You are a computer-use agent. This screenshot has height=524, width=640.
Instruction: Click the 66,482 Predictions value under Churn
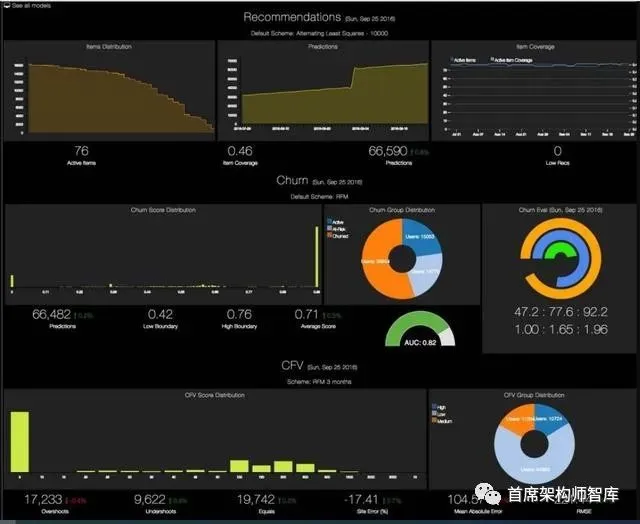[51, 314]
